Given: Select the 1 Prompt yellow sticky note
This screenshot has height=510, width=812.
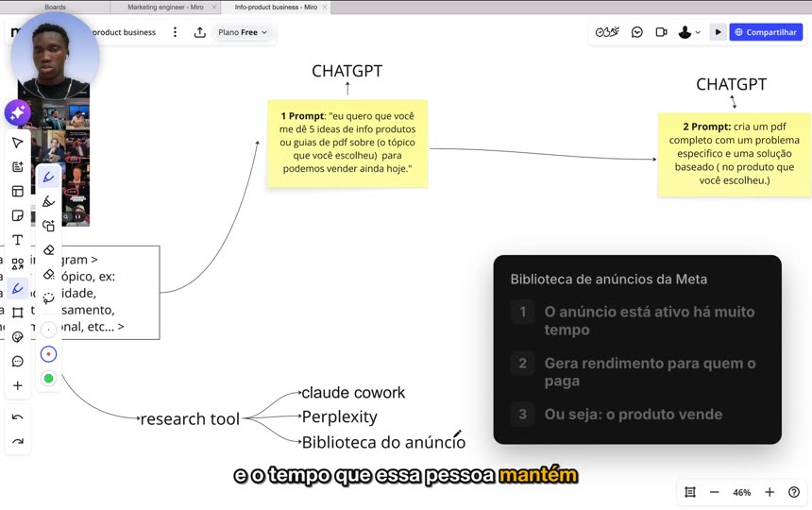Looking at the screenshot, I should 347,144.
